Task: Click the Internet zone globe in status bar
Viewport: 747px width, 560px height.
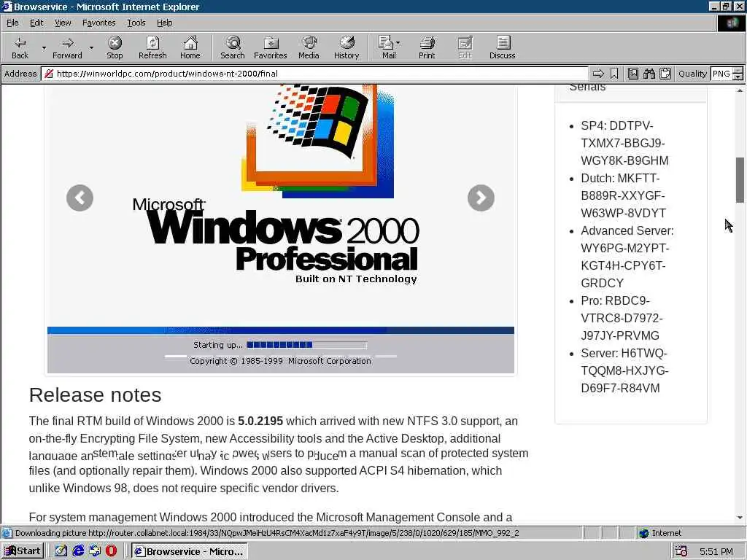Action: coord(644,533)
